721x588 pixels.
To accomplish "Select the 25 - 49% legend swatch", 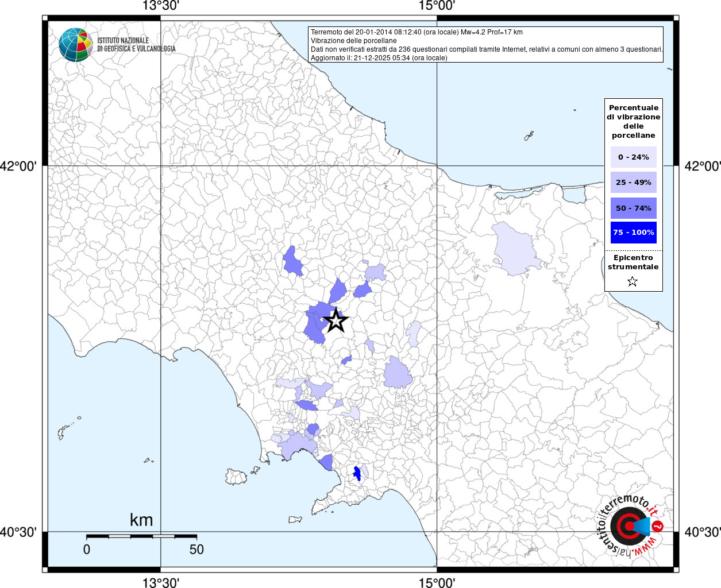I will pos(633,183).
